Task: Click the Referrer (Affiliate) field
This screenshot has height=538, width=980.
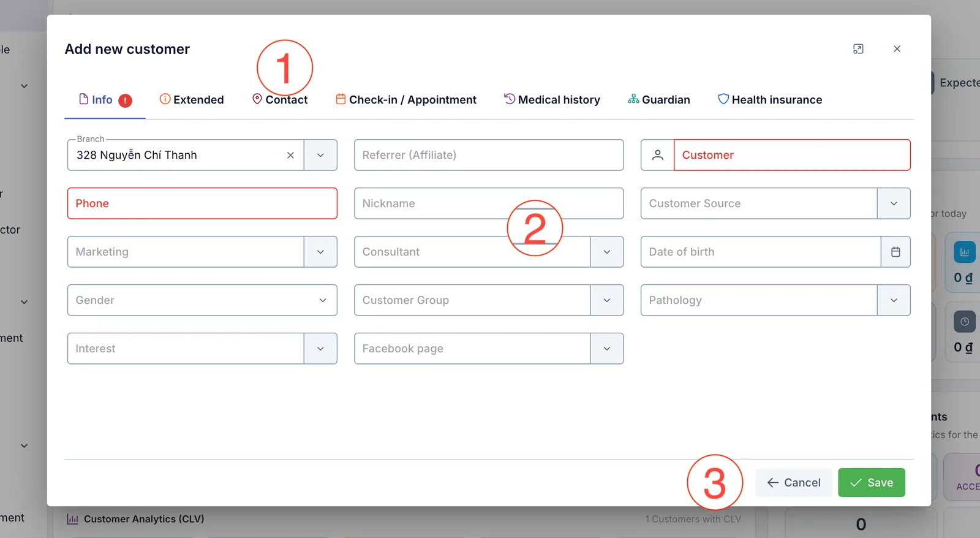Action: [x=489, y=155]
